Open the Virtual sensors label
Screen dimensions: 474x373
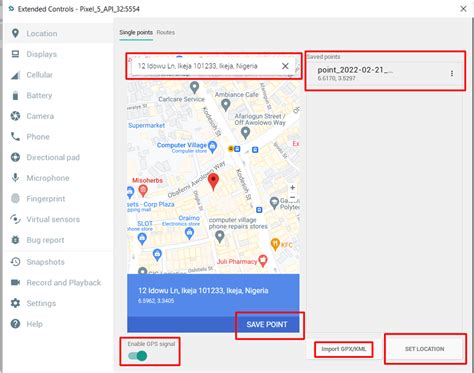[x=53, y=219]
